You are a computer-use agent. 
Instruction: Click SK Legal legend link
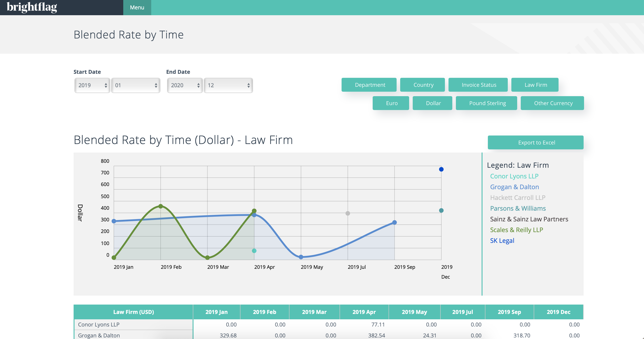click(502, 241)
